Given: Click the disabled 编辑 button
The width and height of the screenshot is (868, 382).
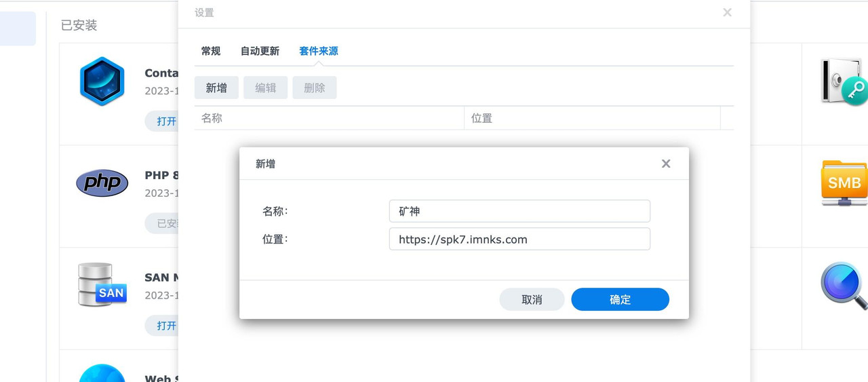Looking at the screenshot, I should point(265,88).
